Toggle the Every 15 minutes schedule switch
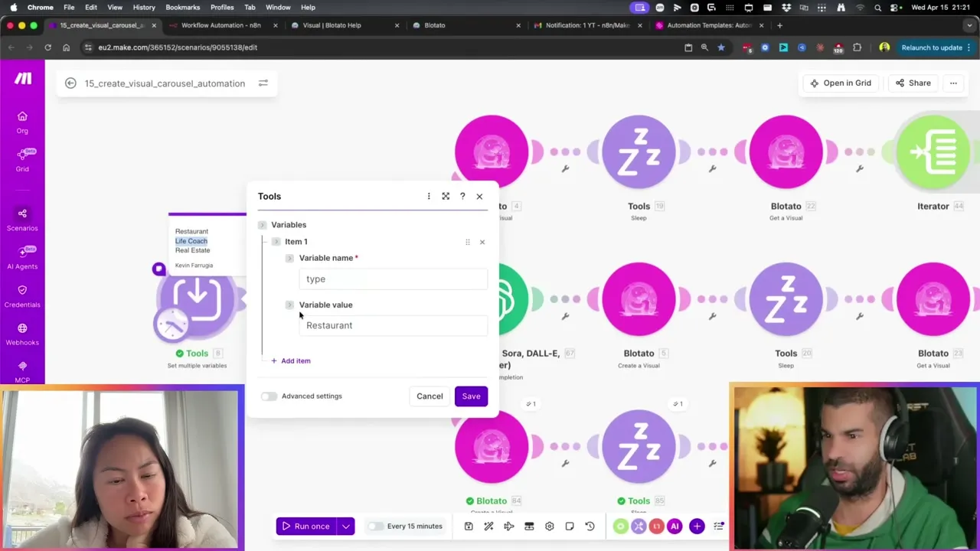The width and height of the screenshot is (980, 551). (x=375, y=527)
